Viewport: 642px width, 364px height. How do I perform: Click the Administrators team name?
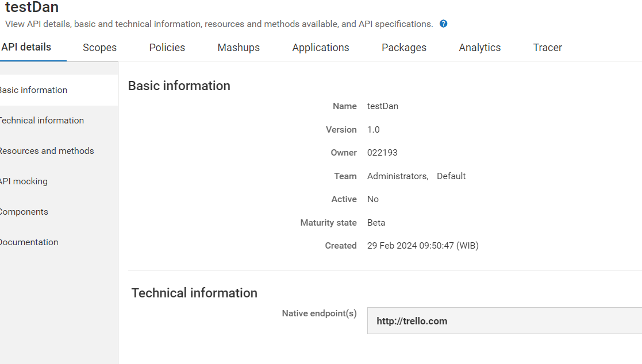[397, 176]
